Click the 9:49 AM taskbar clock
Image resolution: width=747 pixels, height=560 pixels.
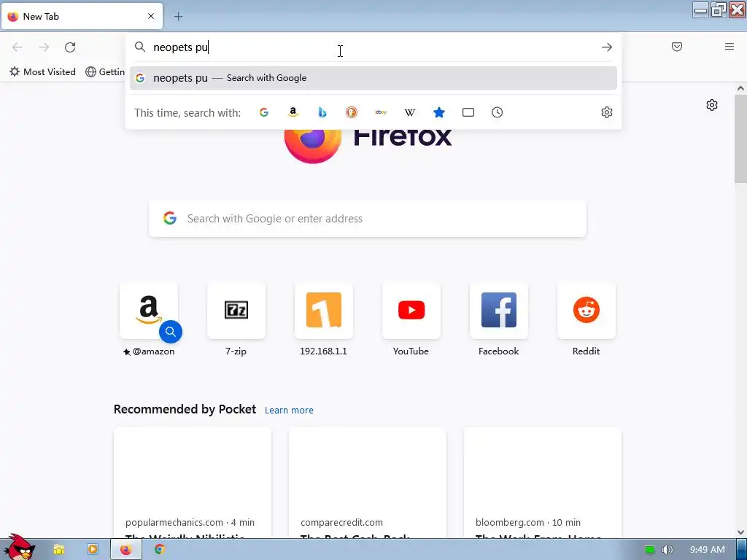(x=707, y=550)
